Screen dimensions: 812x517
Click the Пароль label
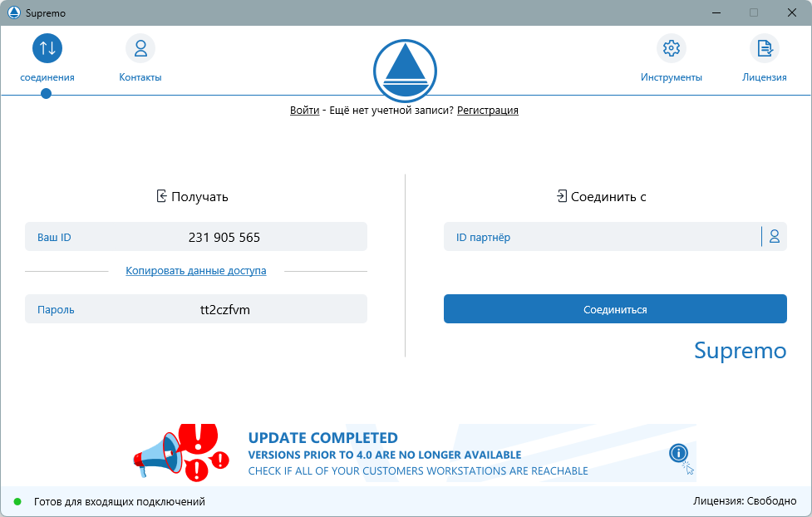tap(56, 310)
